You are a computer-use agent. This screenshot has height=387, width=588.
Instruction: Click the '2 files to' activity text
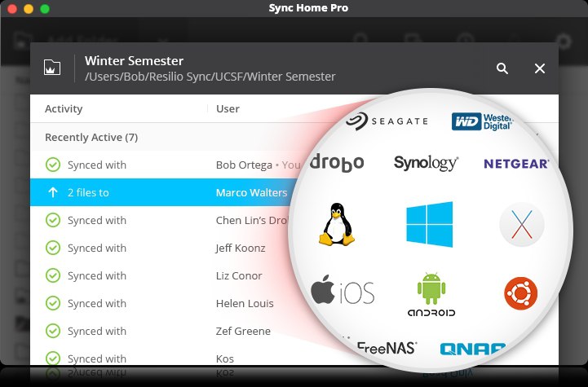click(x=88, y=192)
